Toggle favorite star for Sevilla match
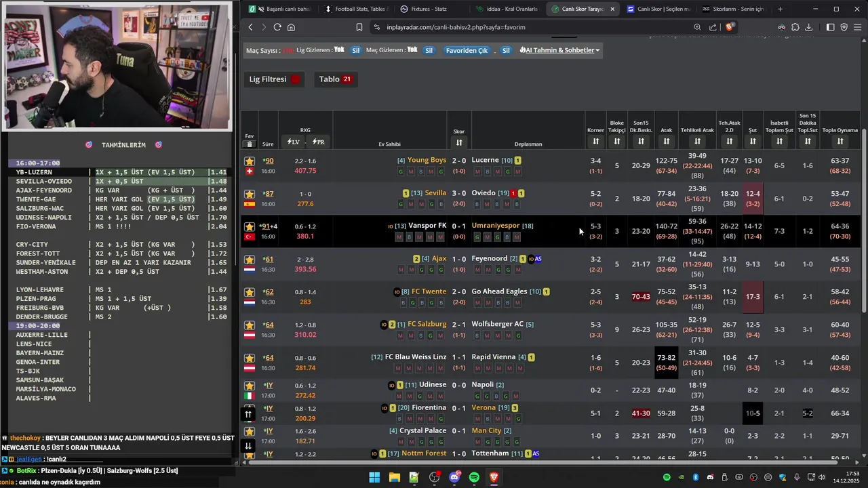The height and width of the screenshot is (488, 868). [250, 194]
